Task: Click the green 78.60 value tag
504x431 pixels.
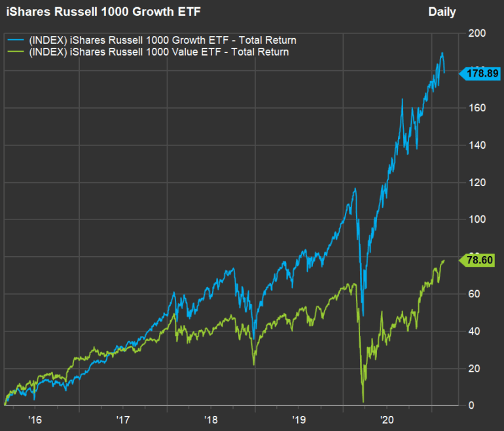Action: point(482,260)
